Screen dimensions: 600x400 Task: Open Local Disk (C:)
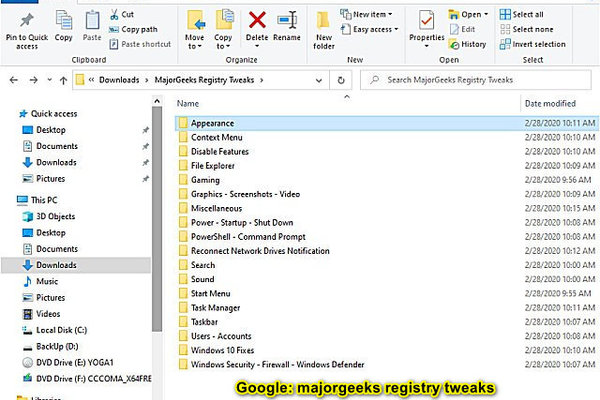coord(55,330)
